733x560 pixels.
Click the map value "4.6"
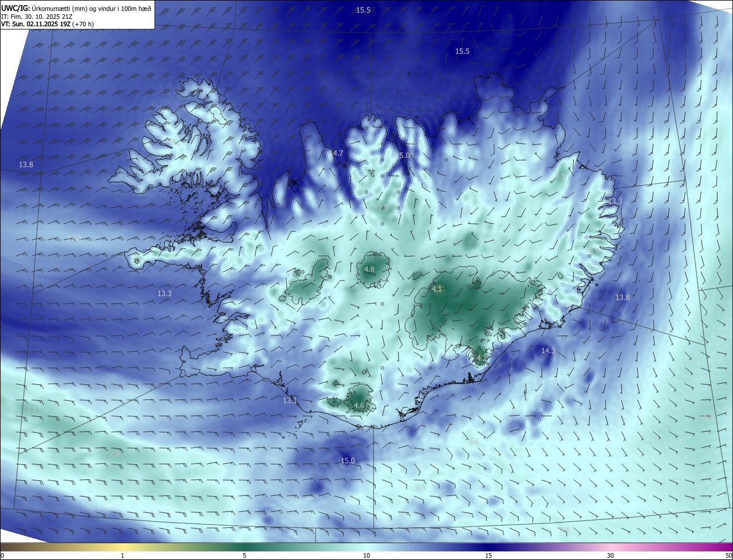tap(359, 405)
